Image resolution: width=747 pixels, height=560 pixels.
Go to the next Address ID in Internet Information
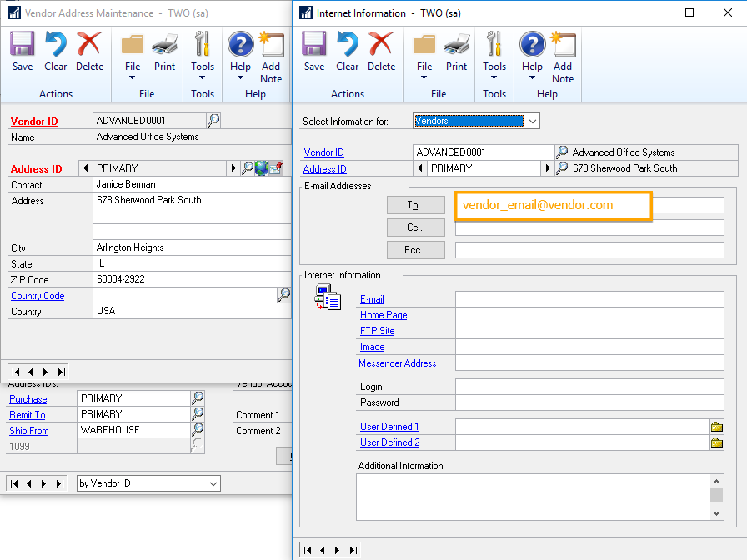click(x=548, y=168)
